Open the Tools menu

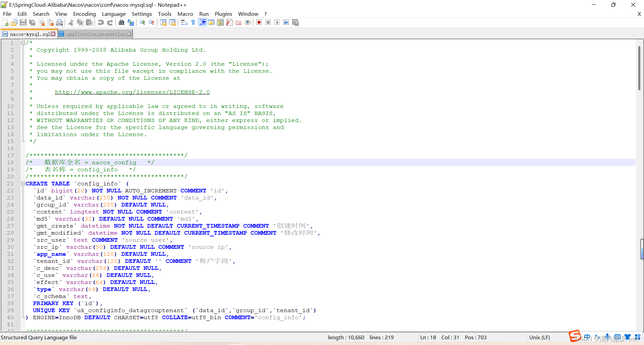coord(165,14)
